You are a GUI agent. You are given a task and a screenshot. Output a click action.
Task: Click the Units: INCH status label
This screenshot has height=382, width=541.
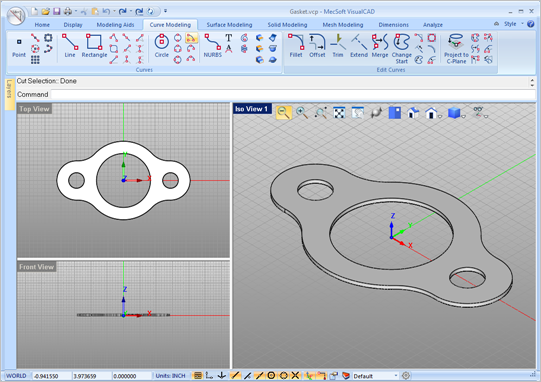coord(170,376)
